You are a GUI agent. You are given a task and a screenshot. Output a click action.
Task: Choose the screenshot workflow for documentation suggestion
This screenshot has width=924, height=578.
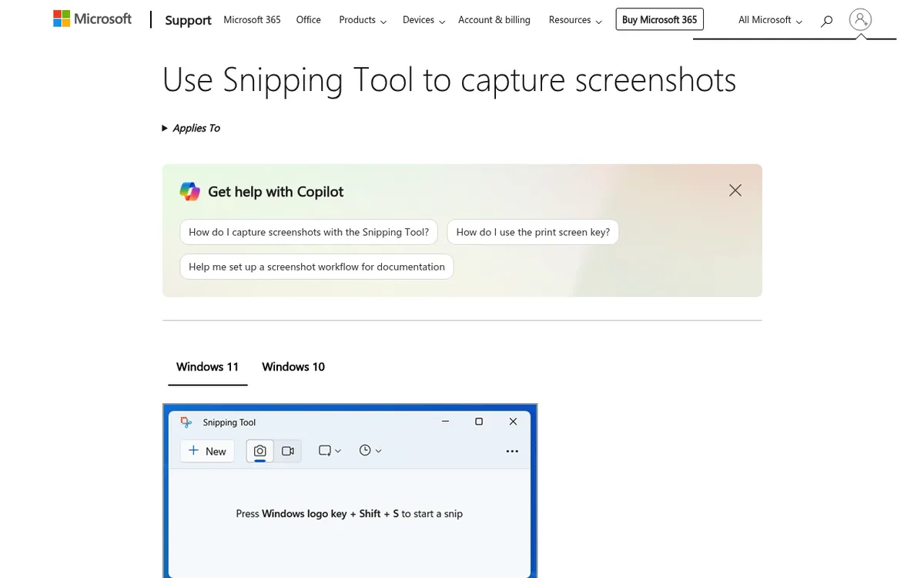[x=316, y=267]
